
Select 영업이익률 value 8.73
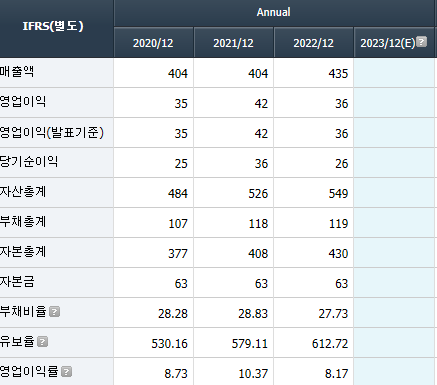[x=176, y=374]
